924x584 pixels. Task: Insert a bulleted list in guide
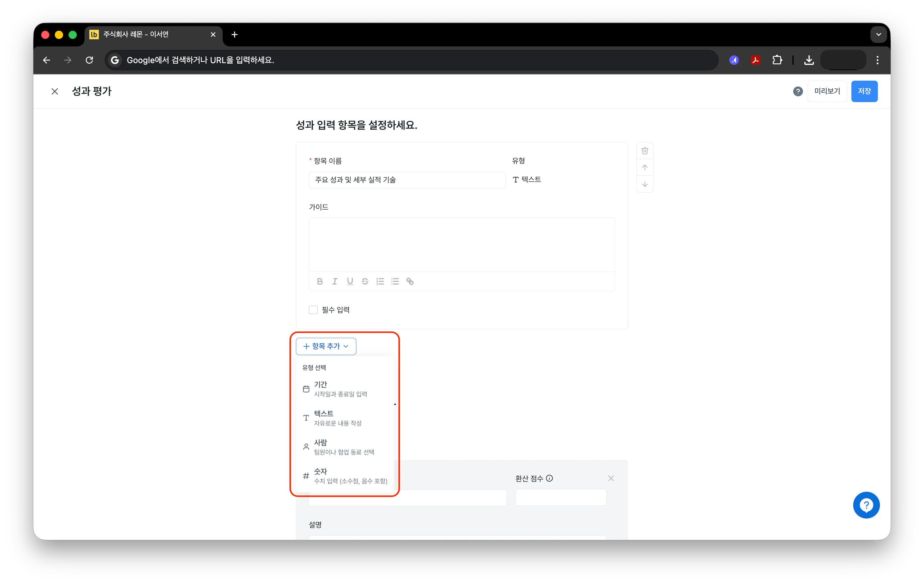[395, 281]
